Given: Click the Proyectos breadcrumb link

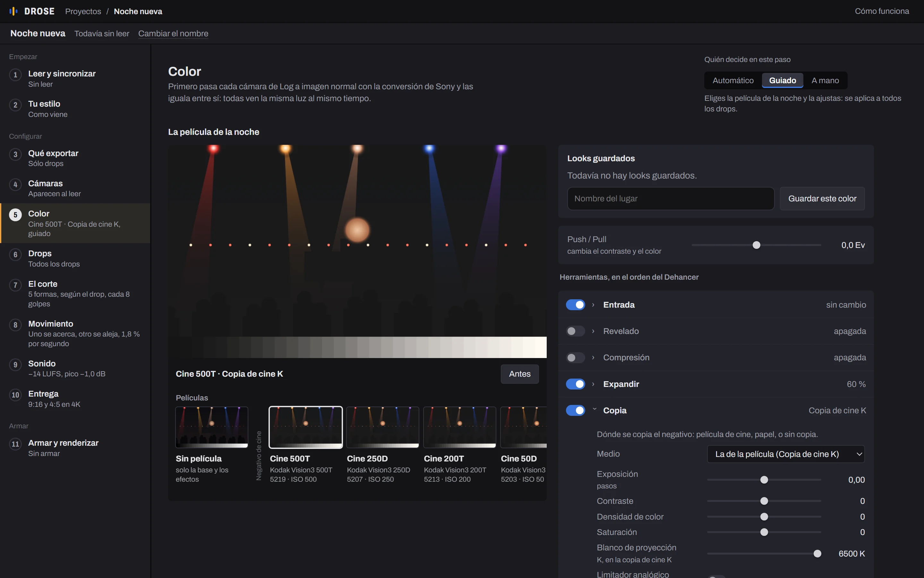Looking at the screenshot, I should [83, 12].
